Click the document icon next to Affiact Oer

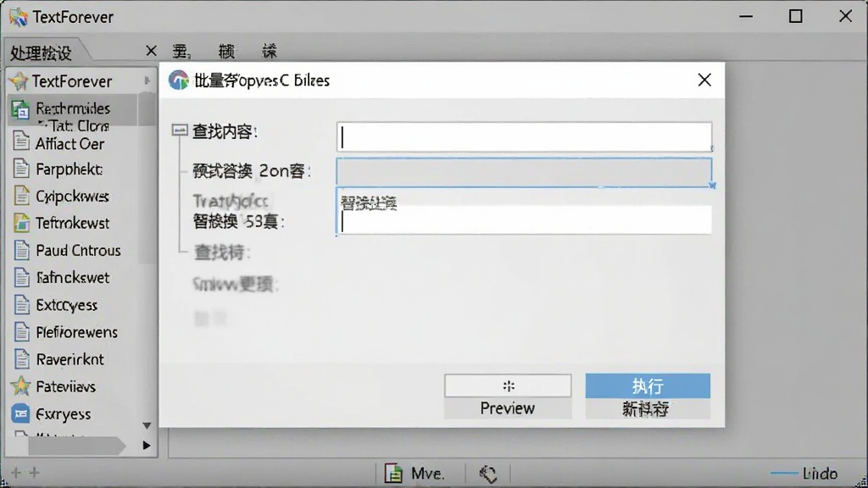tap(21, 141)
